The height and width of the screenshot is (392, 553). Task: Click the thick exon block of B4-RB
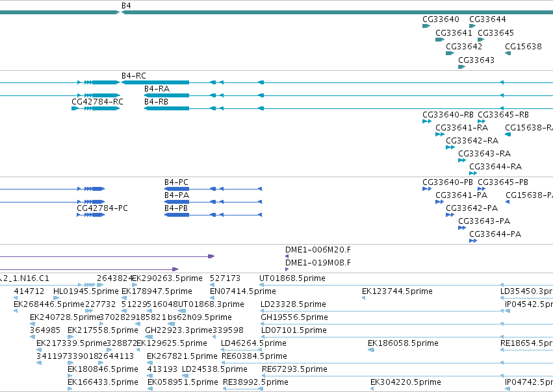167,108
